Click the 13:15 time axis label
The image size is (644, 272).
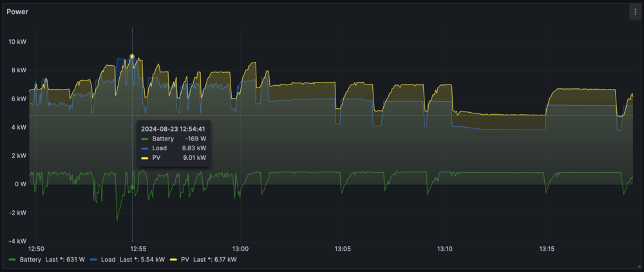(547, 249)
